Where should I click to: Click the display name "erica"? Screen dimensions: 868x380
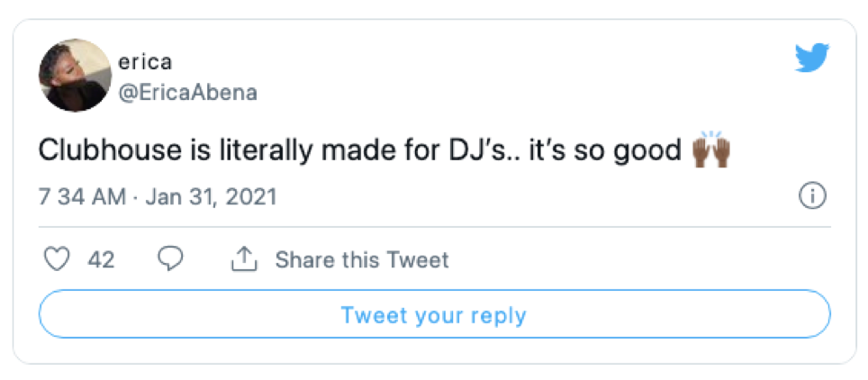click(x=145, y=62)
